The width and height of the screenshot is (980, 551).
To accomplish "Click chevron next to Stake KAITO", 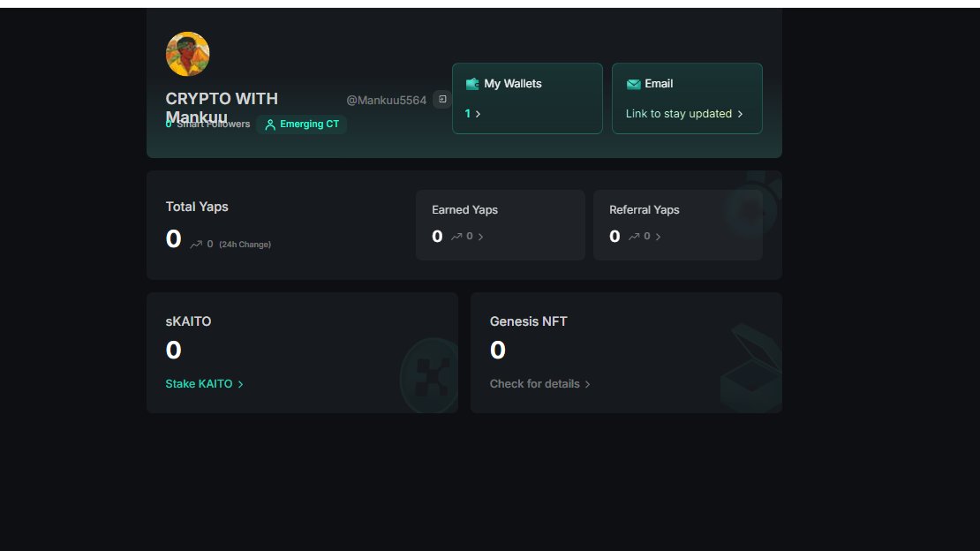I will tap(241, 384).
